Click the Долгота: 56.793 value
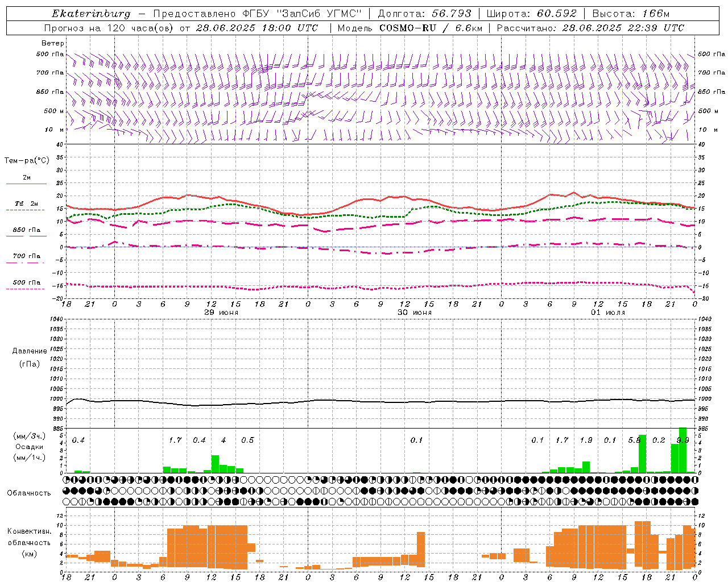This screenshot has height=582, width=728. (424, 14)
